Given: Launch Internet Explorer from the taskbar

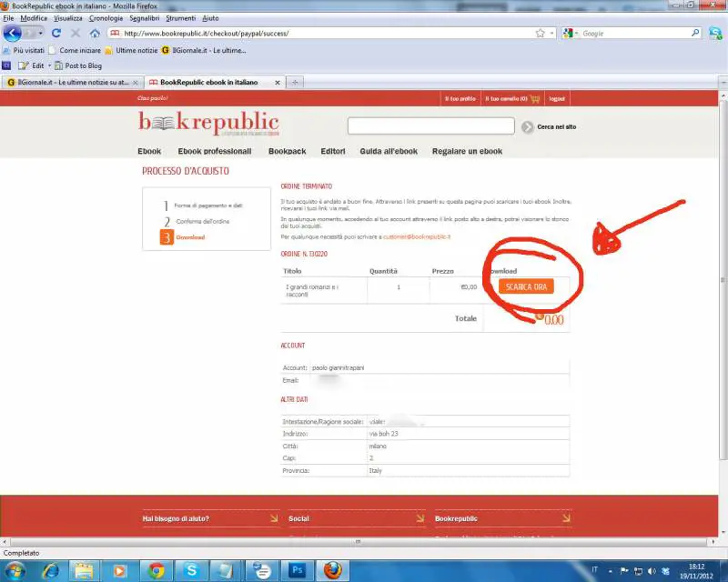Looking at the screenshot, I should pos(50,570).
